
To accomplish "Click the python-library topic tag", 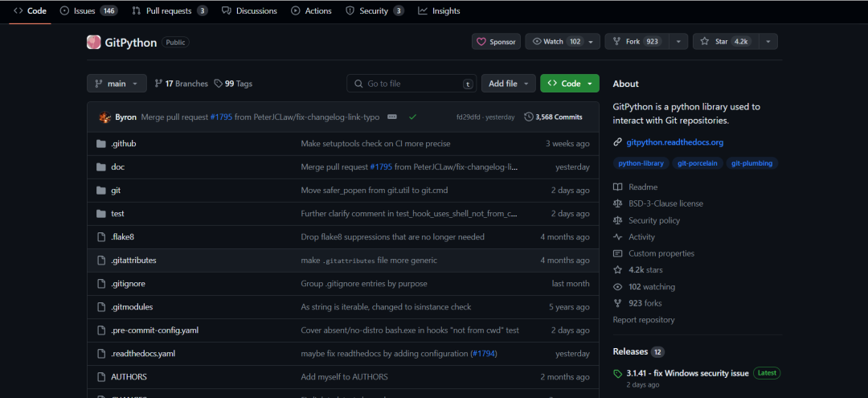I will [x=641, y=163].
